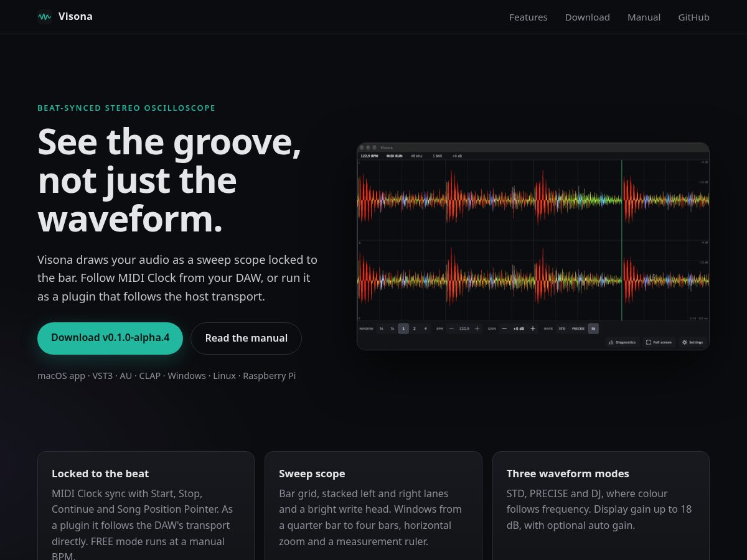Screen dimensions: 747x560
Task: Click BPM minus button in app preview
Action: click(x=451, y=329)
